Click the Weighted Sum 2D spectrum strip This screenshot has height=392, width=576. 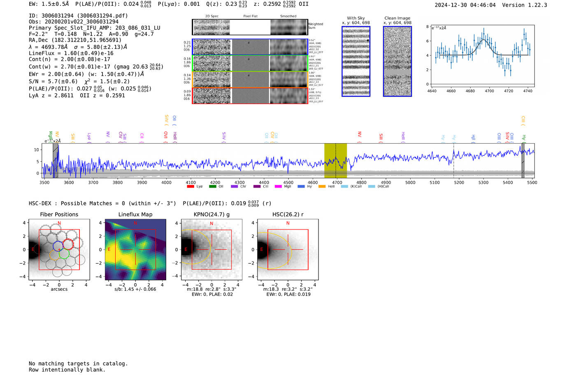250,27
